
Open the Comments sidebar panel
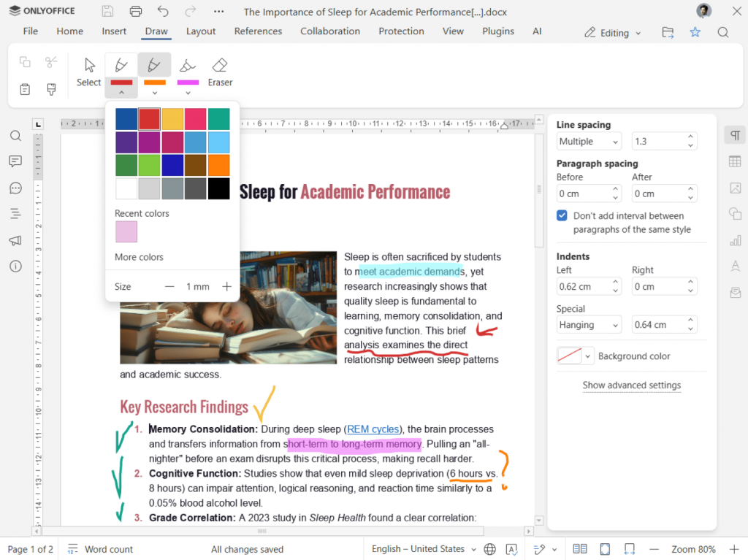coord(15,161)
